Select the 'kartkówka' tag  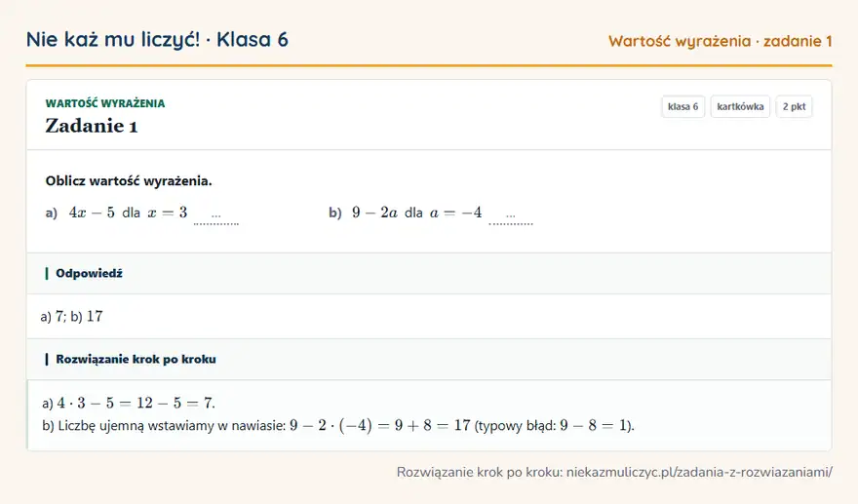tap(740, 106)
